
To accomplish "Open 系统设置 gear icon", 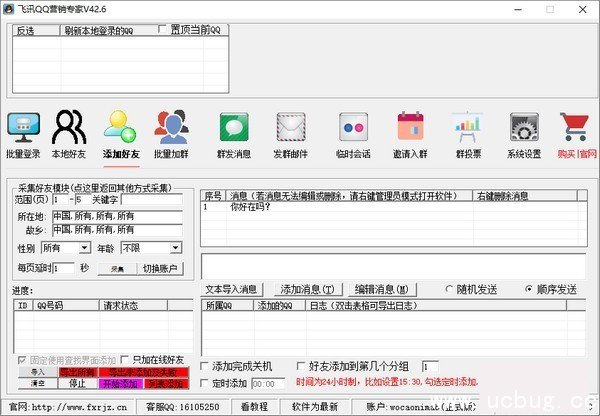I will [x=524, y=135].
